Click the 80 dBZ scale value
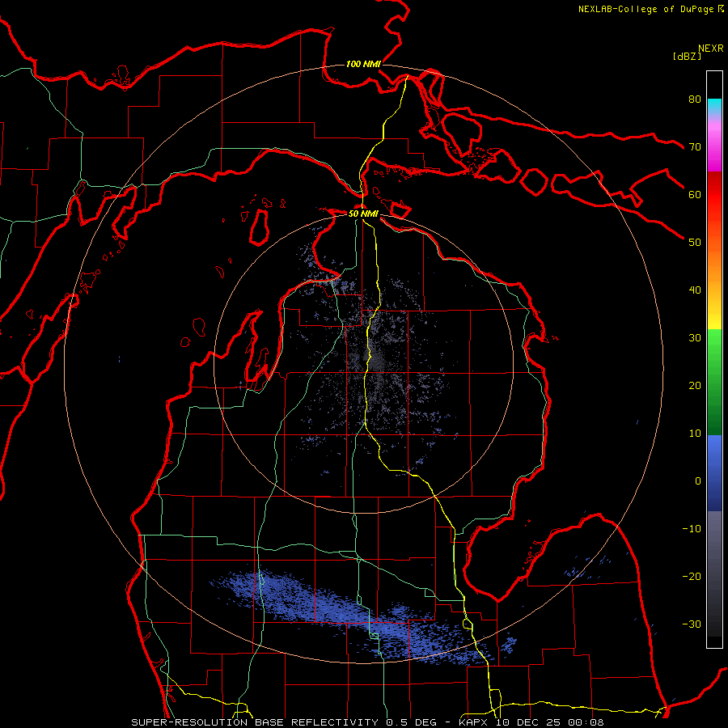The height and width of the screenshot is (728, 728). coord(695,99)
